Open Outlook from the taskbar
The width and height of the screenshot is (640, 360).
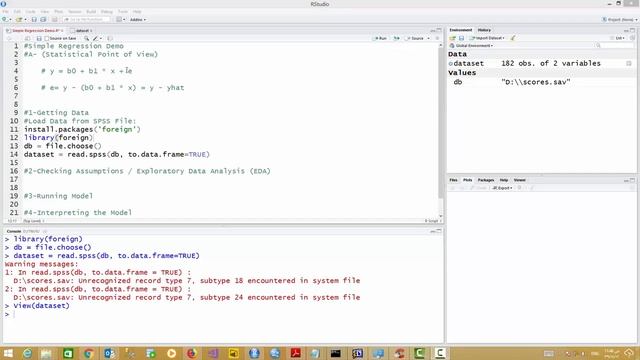click(x=109, y=353)
